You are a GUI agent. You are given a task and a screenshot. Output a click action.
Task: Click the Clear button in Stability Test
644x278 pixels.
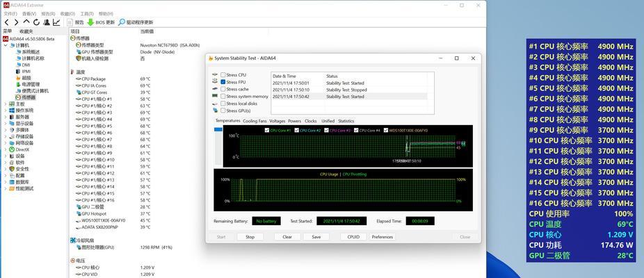287,237
